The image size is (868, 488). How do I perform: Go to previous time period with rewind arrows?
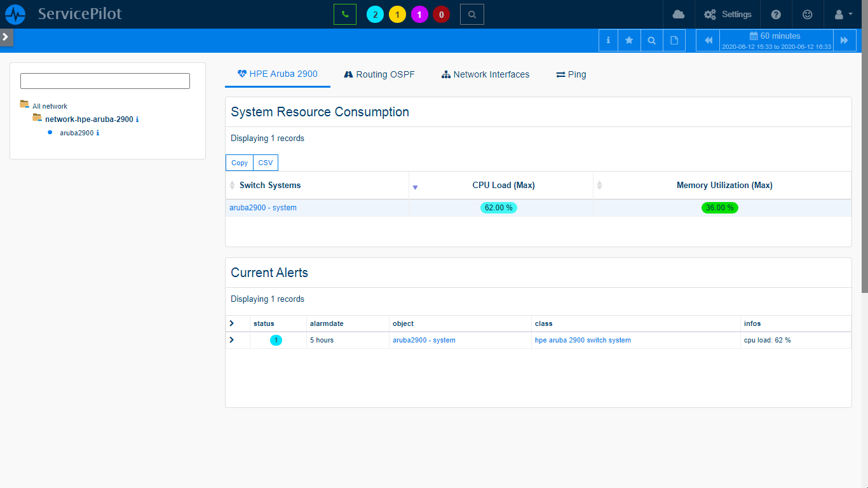point(708,41)
